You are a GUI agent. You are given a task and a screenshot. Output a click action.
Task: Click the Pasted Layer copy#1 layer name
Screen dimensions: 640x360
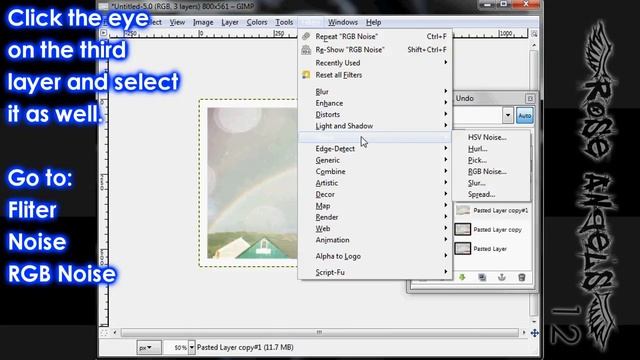click(x=500, y=211)
